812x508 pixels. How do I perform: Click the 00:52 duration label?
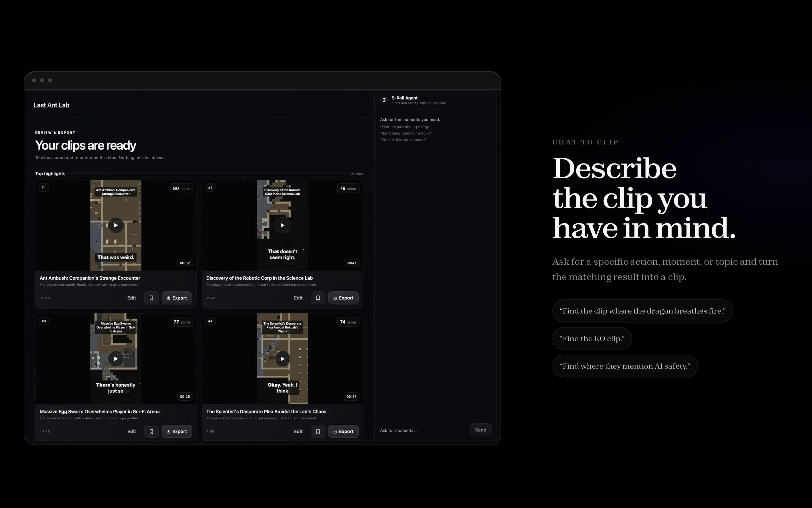pos(185,263)
